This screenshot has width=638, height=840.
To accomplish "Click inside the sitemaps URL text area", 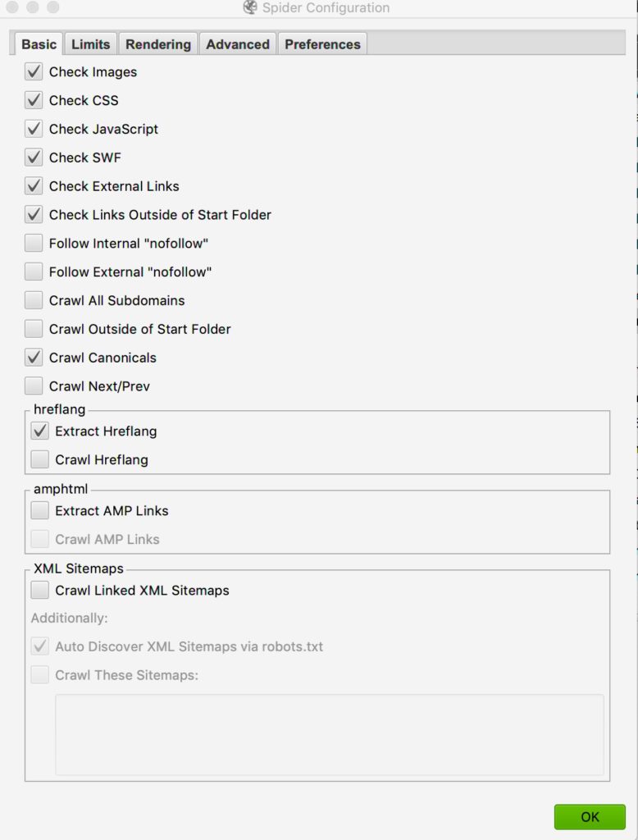I will (330, 734).
